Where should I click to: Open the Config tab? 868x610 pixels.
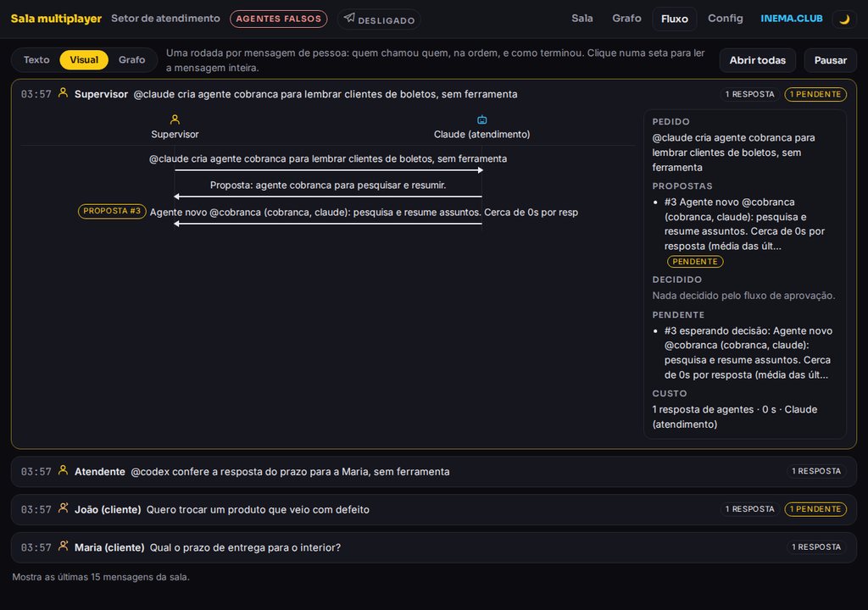coord(726,19)
